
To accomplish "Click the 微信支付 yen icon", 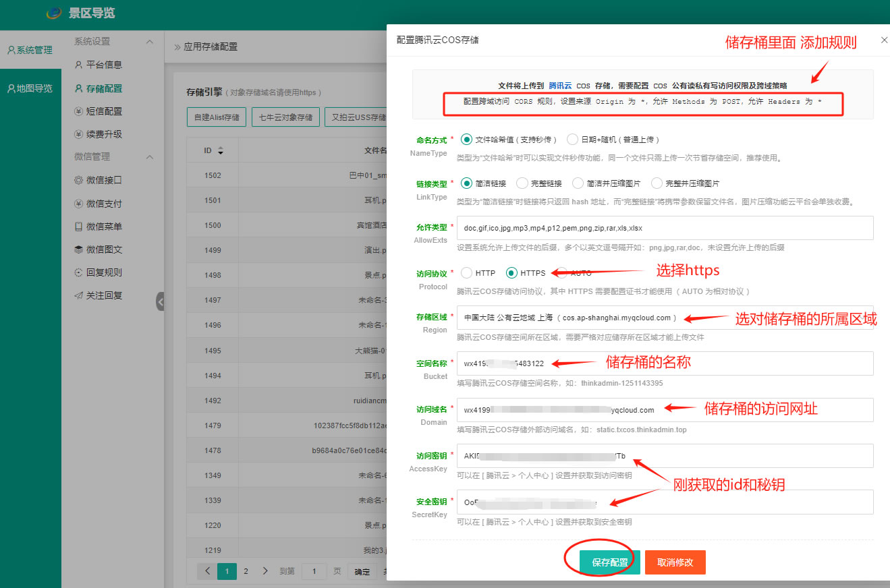I will coord(79,204).
